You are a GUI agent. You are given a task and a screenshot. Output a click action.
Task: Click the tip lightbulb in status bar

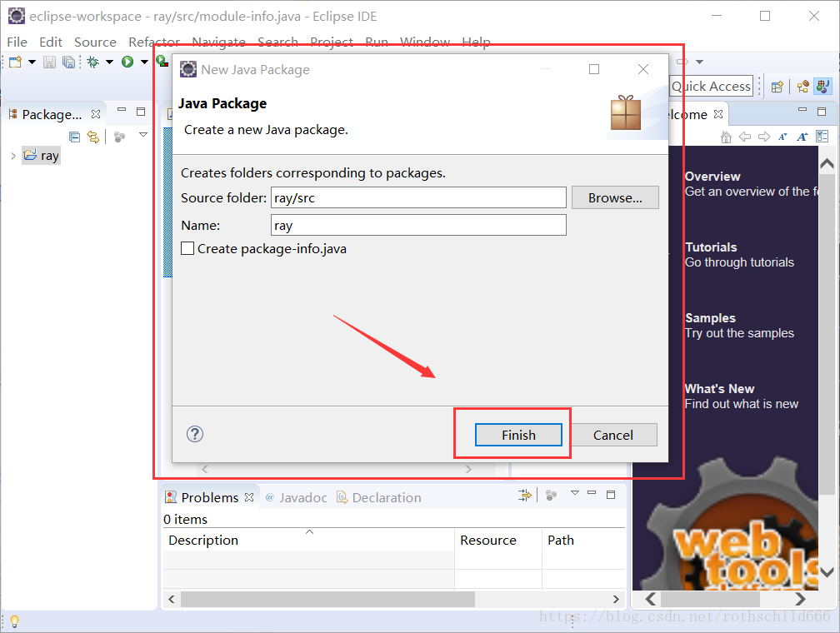[15, 621]
